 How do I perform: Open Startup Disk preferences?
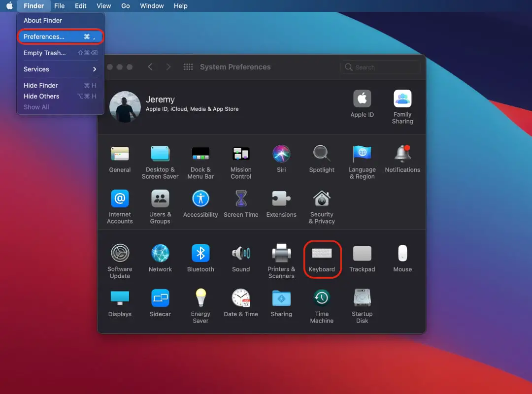[362, 306]
